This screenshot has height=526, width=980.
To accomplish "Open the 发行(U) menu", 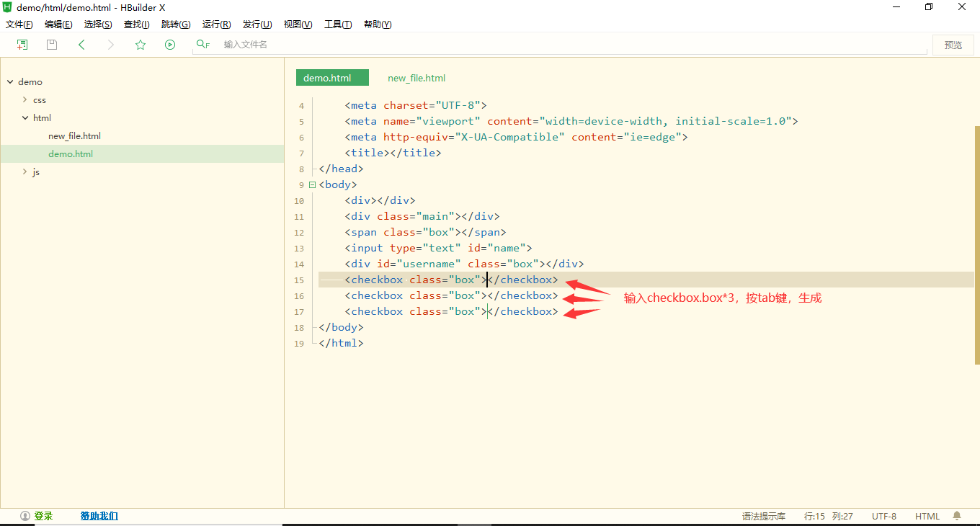I will pyautogui.click(x=257, y=24).
